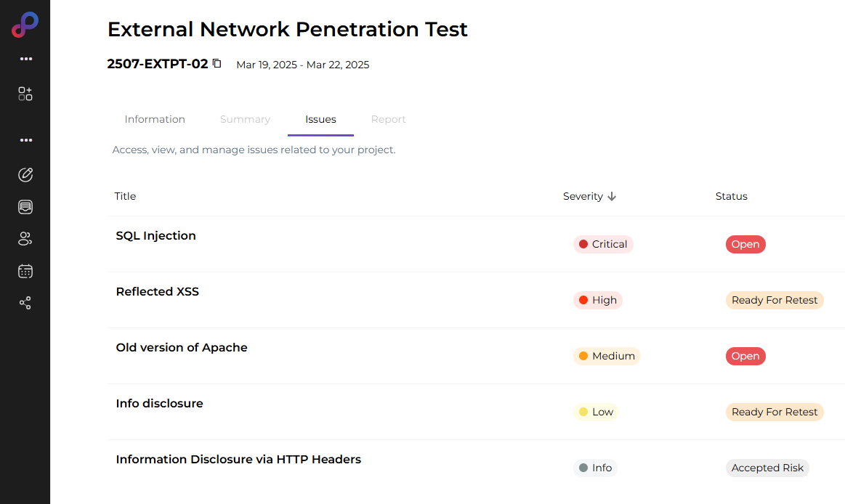Open the Report tab
This screenshot has width=845, height=504.
click(388, 119)
